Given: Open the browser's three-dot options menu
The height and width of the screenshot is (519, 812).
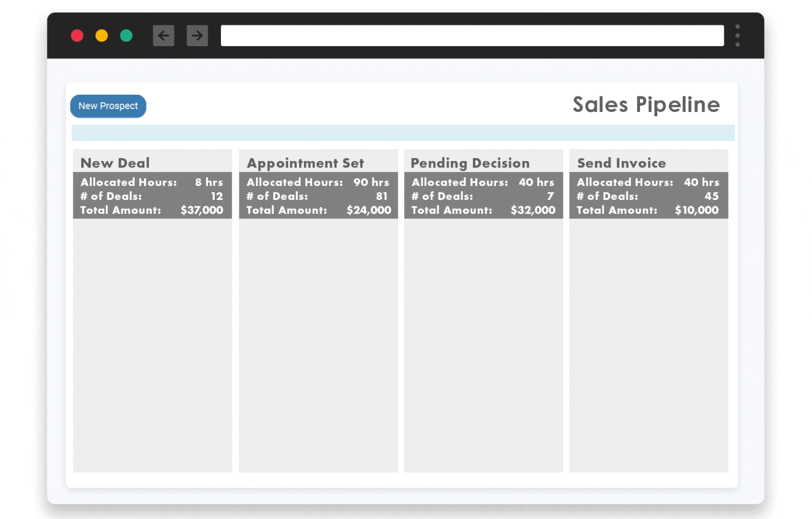Looking at the screenshot, I should click(x=737, y=35).
